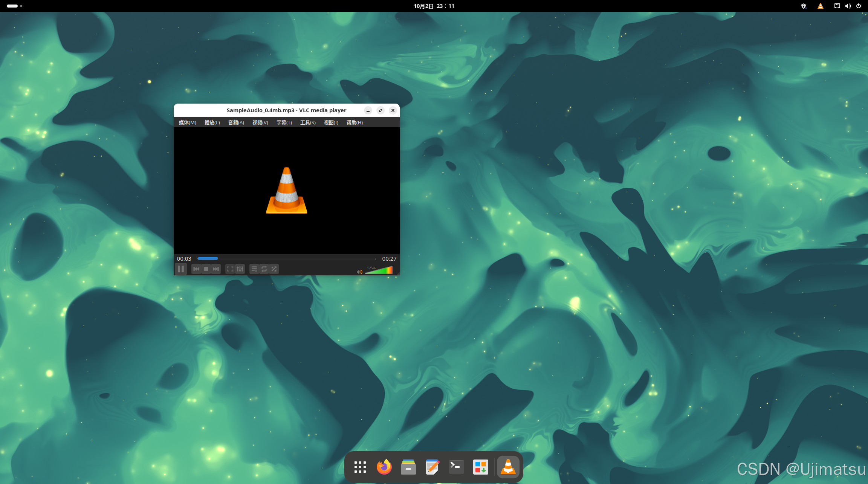
Task: Toggle loop repeat mode
Action: pos(264,269)
